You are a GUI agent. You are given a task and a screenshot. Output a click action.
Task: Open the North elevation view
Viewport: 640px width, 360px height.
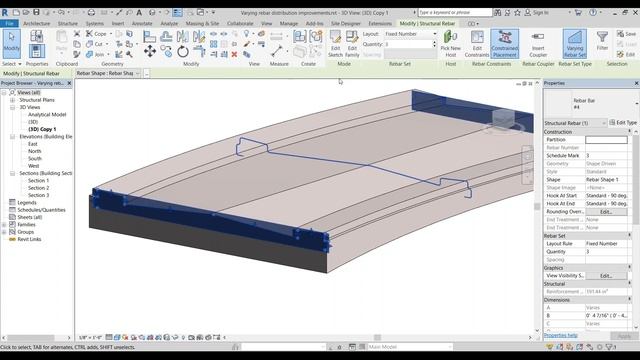pyautogui.click(x=34, y=151)
